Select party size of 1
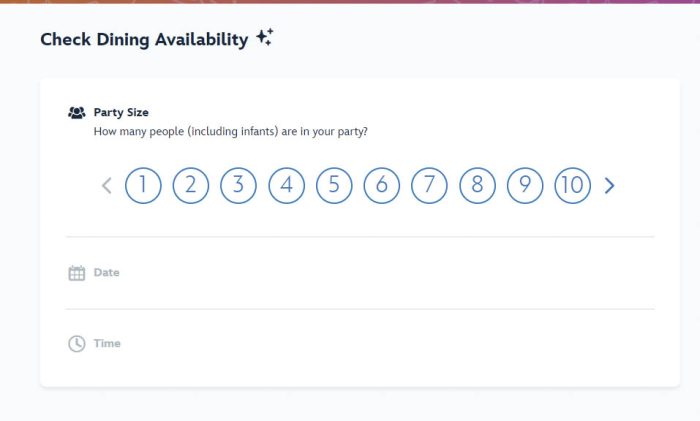 [143, 185]
